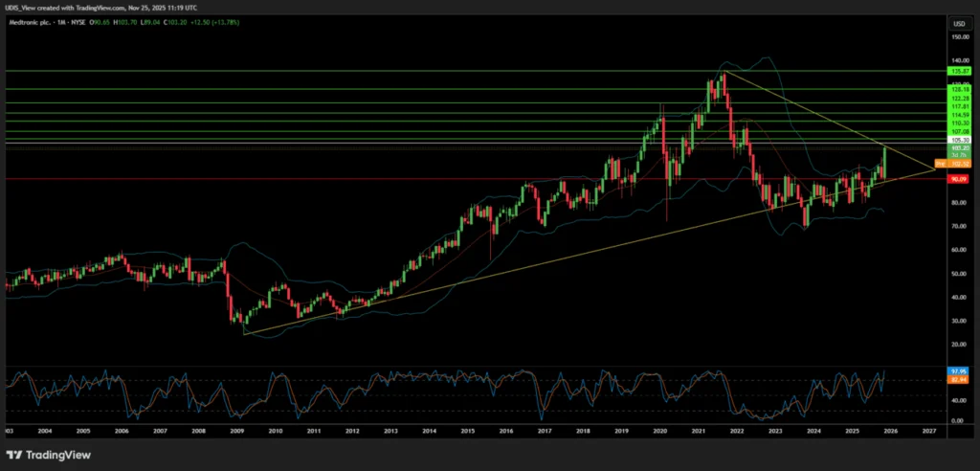980x471 pixels.
Task: Click the O90.65 open value
Action: (x=100, y=23)
